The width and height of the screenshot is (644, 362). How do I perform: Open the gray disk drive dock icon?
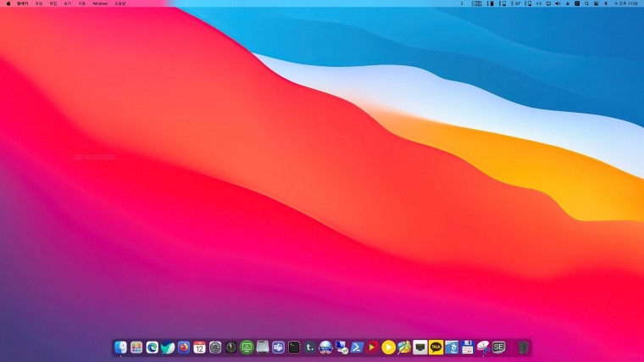pyautogui.click(x=263, y=348)
